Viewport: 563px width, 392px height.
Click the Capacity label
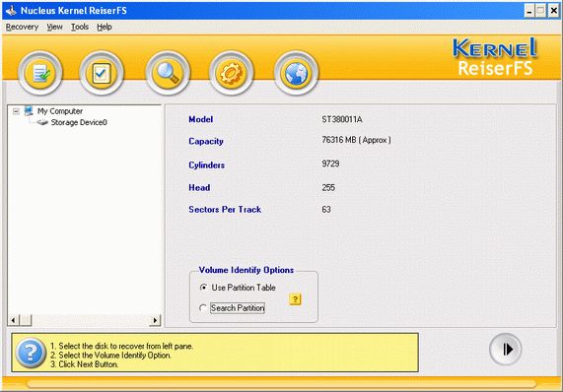pyautogui.click(x=206, y=141)
